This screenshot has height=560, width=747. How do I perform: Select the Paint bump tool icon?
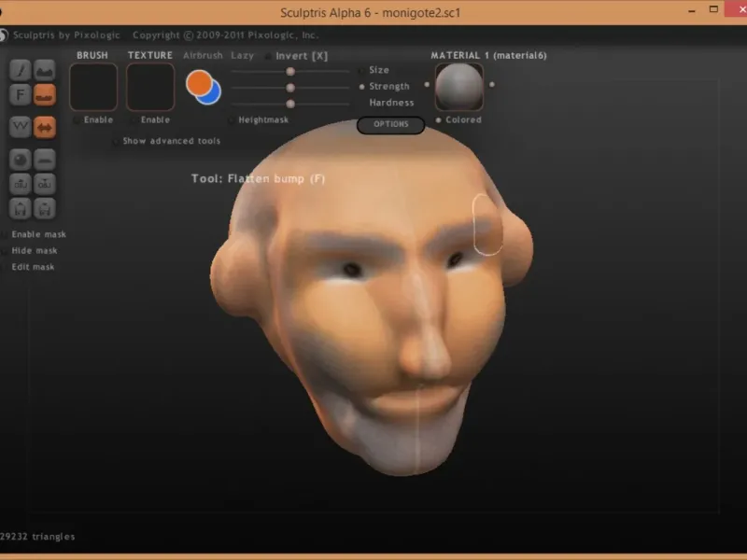44,70
